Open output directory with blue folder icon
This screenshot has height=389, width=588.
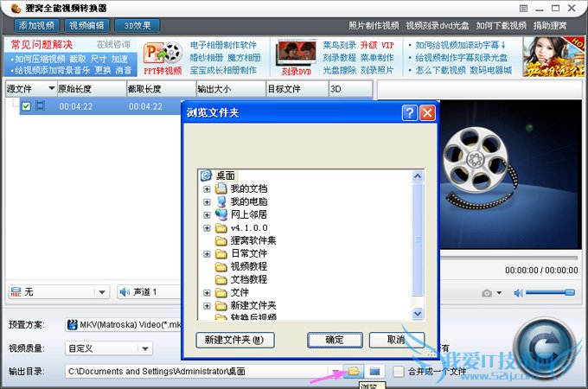[x=374, y=372]
